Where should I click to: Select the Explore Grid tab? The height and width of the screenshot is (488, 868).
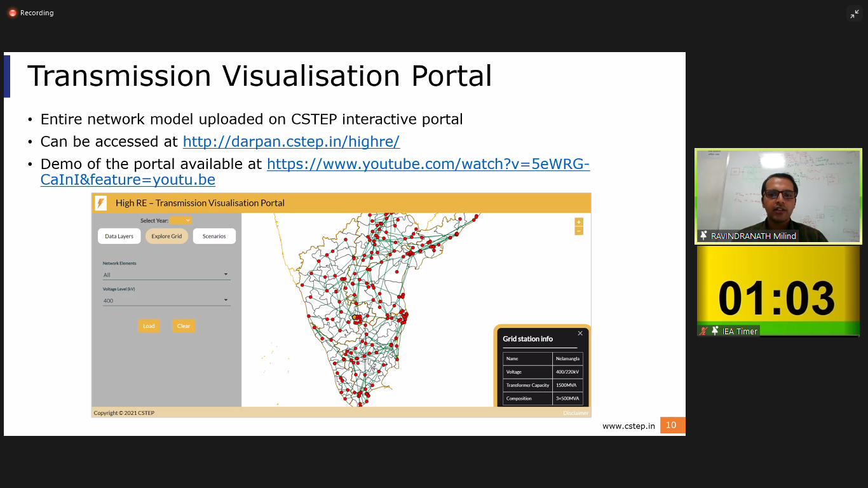[x=166, y=236]
